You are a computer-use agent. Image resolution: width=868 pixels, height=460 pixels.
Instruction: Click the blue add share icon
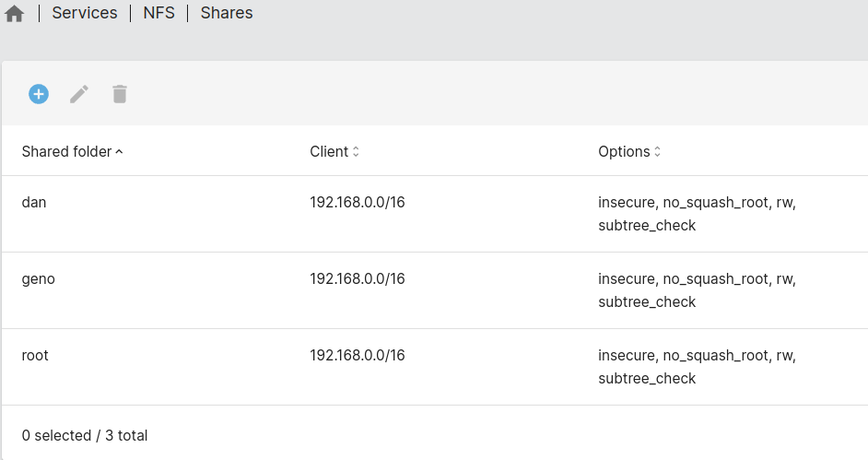[x=38, y=94]
